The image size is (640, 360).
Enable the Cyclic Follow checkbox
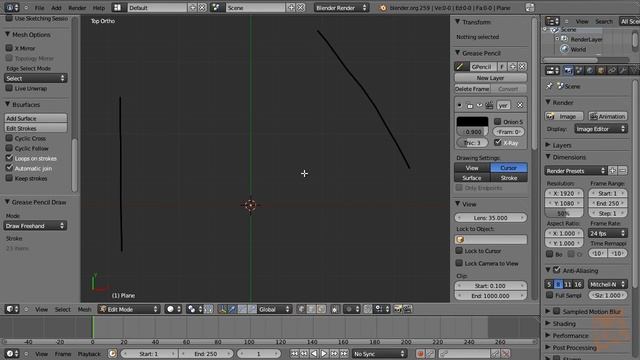click(x=9, y=148)
